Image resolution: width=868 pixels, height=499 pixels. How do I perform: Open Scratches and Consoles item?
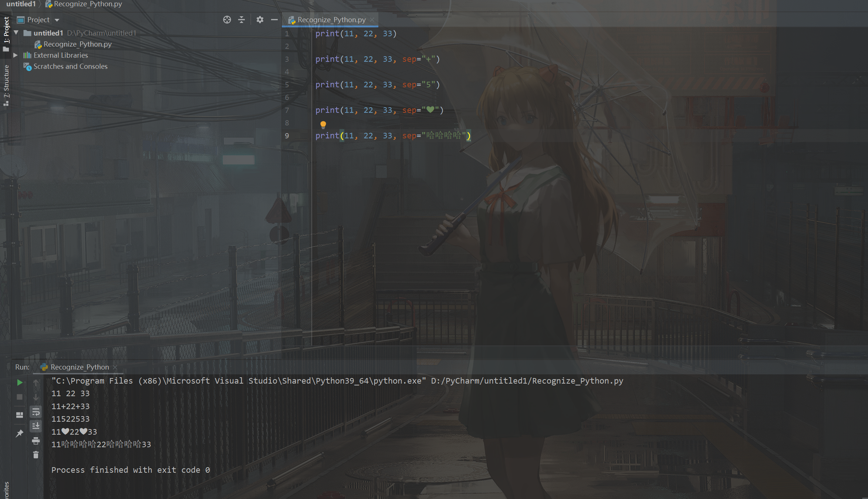coord(70,66)
